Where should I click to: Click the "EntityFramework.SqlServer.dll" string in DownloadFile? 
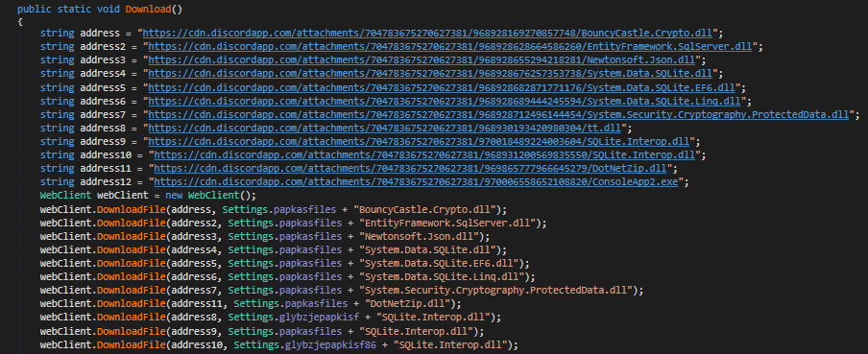(447, 224)
